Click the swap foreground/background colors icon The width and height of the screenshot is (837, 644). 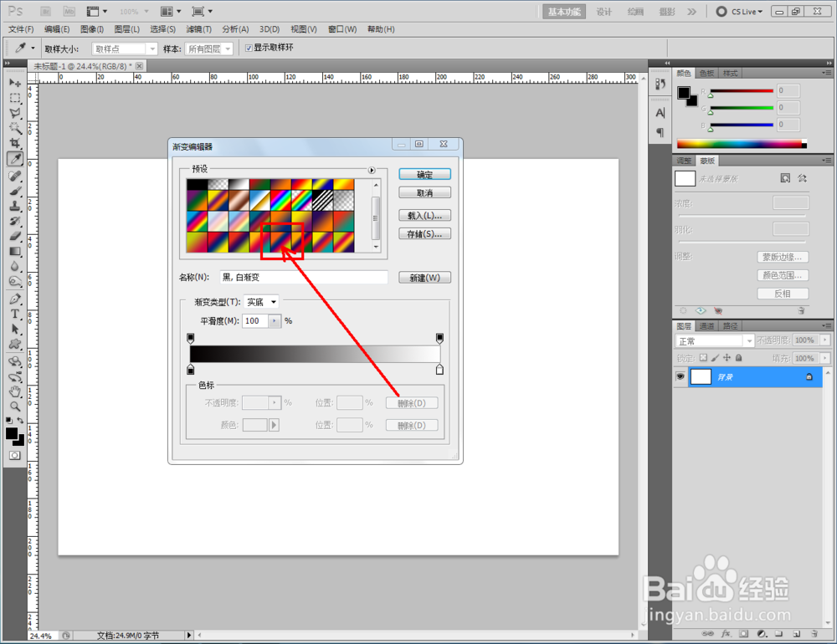pyautogui.click(x=20, y=421)
